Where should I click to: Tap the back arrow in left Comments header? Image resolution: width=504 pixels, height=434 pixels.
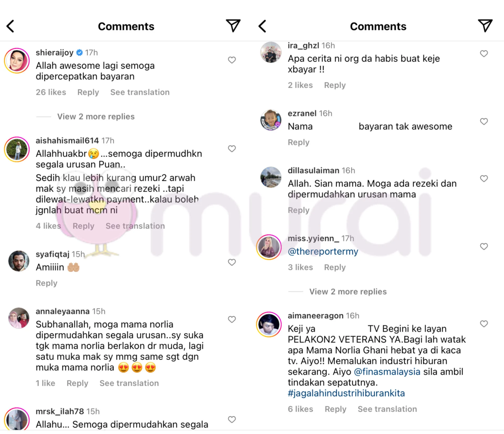coord(10,26)
